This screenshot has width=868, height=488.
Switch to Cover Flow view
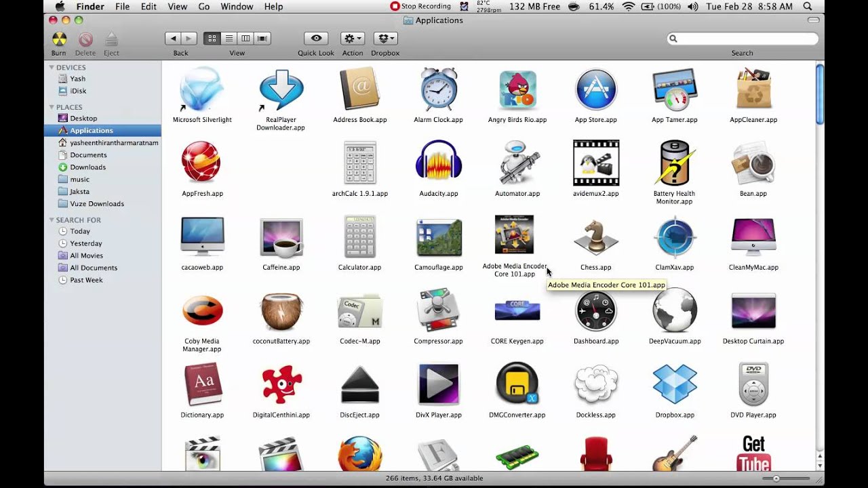tap(262, 39)
